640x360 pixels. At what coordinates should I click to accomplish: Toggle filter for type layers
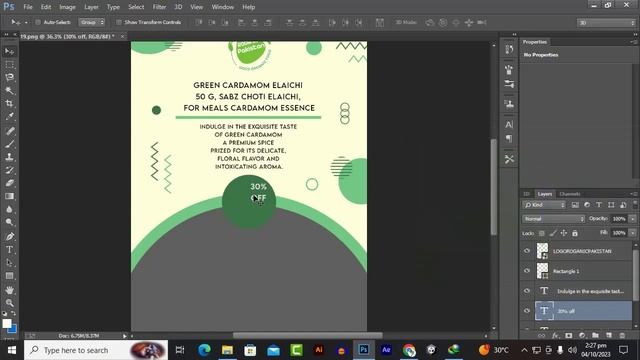[599, 205]
